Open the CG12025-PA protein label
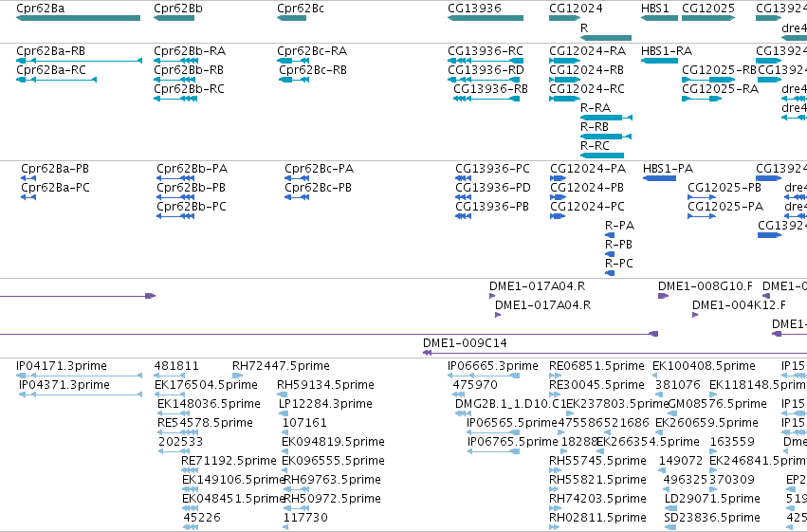Image resolution: width=807 pixels, height=532 pixels. point(725,207)
